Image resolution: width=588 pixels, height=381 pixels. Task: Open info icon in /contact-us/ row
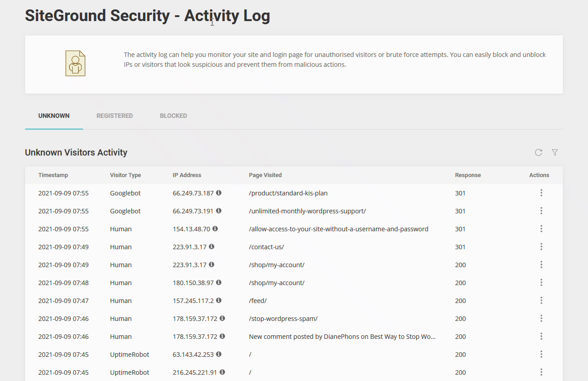[212, 247]
